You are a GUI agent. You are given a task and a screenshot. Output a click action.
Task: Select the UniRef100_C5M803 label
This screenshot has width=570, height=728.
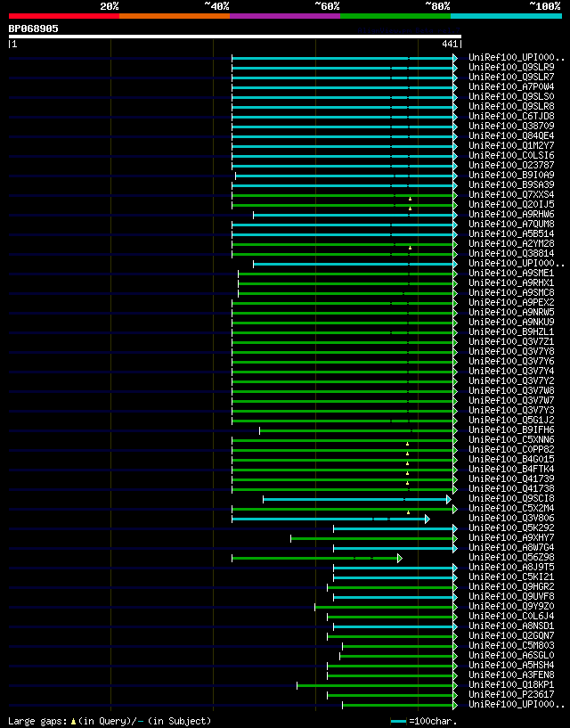pyautogui.click(x=511, y=645)
